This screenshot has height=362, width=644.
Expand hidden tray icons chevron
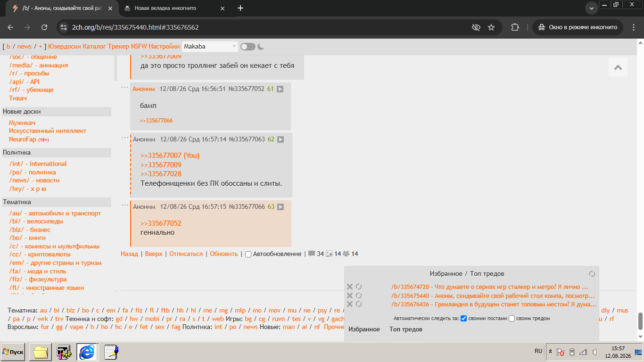550,352
